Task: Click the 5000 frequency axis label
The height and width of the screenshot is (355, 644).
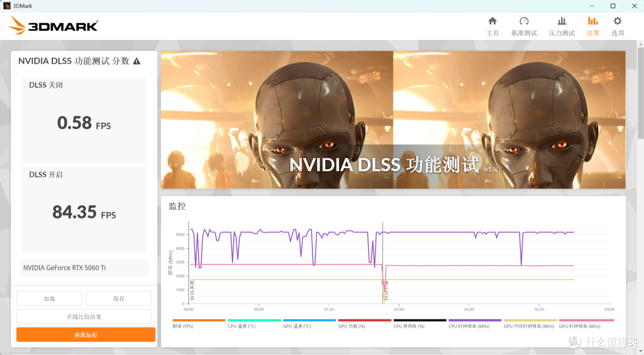Action: [x=180, y=235]
